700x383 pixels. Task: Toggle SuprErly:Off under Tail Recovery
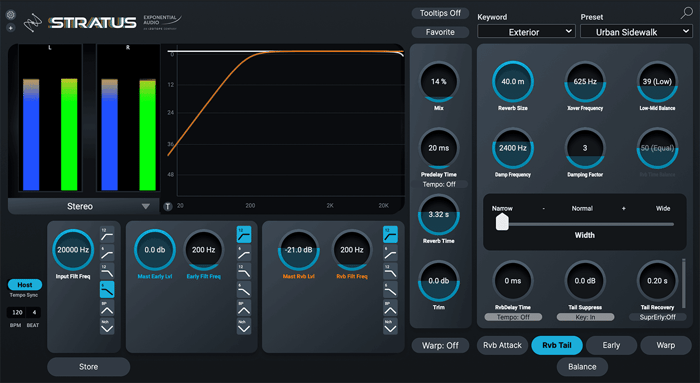657,317
